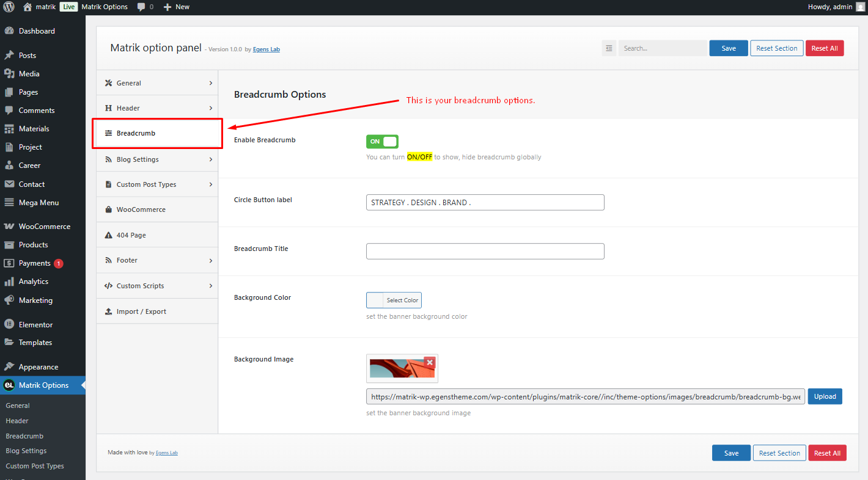The image size is (868, 480).
Task: Open the Background Color Select Color swatch
Action: coord(394,300)
